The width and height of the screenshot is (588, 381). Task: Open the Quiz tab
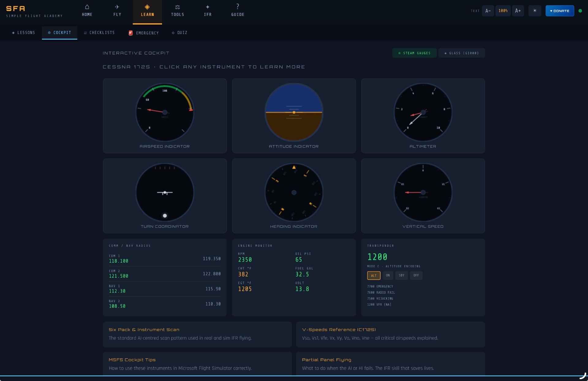point(179,33)
